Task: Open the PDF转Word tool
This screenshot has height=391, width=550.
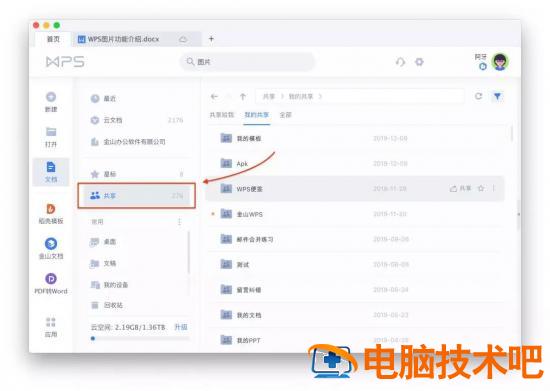Action: (51, 278)
